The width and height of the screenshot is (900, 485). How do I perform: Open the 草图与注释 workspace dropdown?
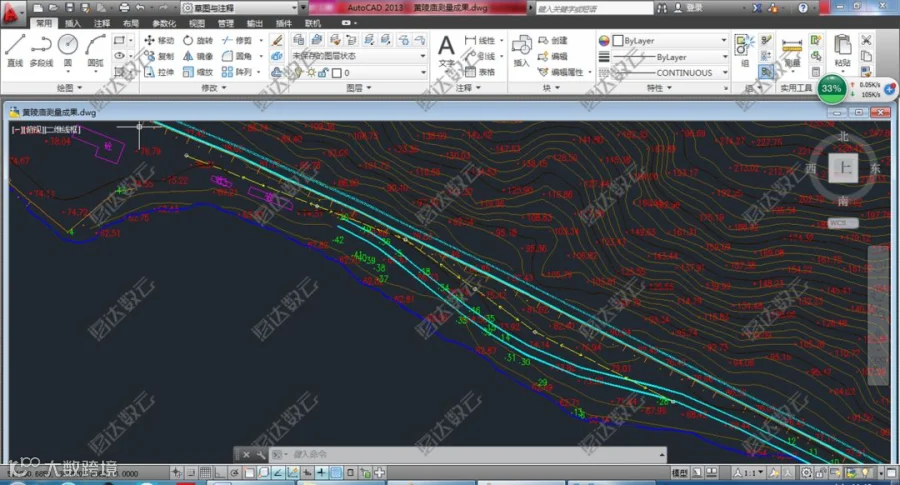point(240,7)
